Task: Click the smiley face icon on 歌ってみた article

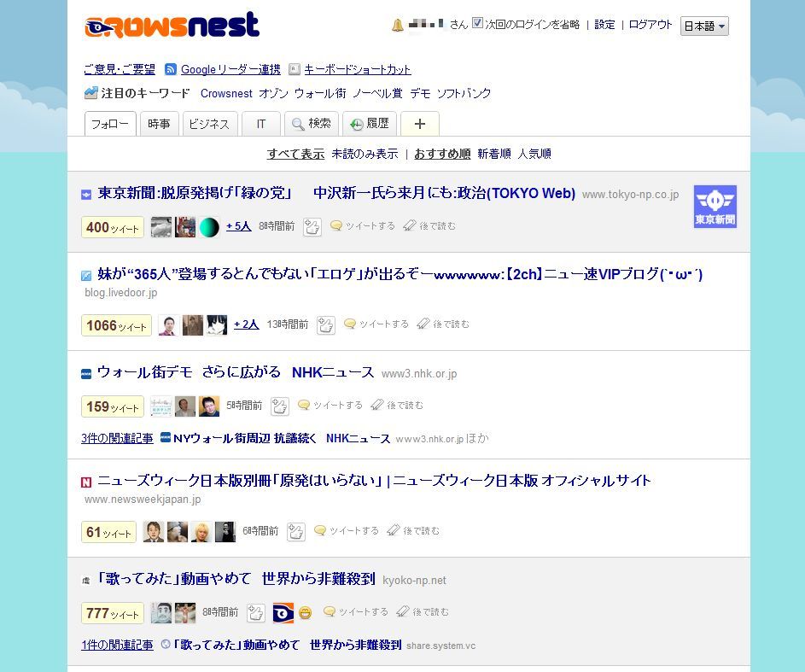Action: click(x=305, y=612)
